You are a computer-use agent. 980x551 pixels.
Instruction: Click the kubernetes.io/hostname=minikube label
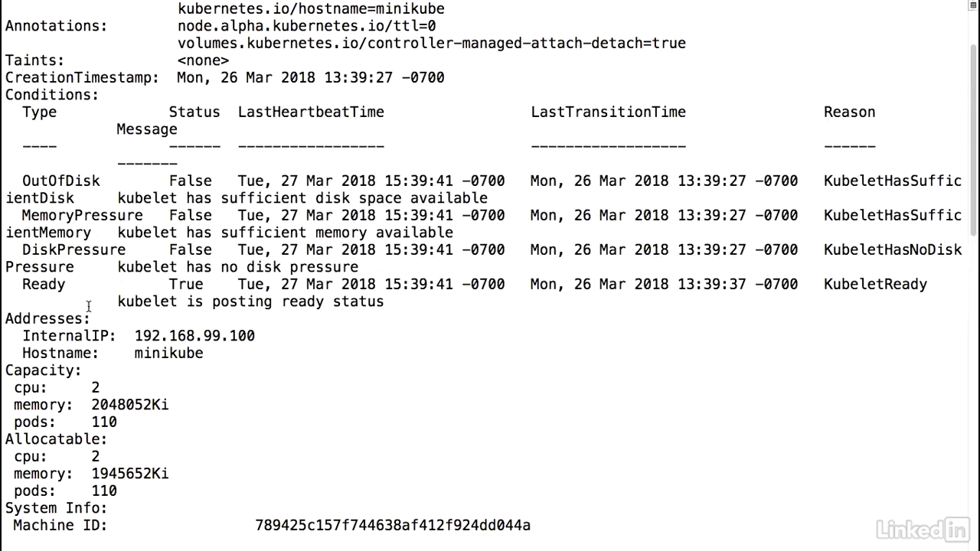point(311,9)
